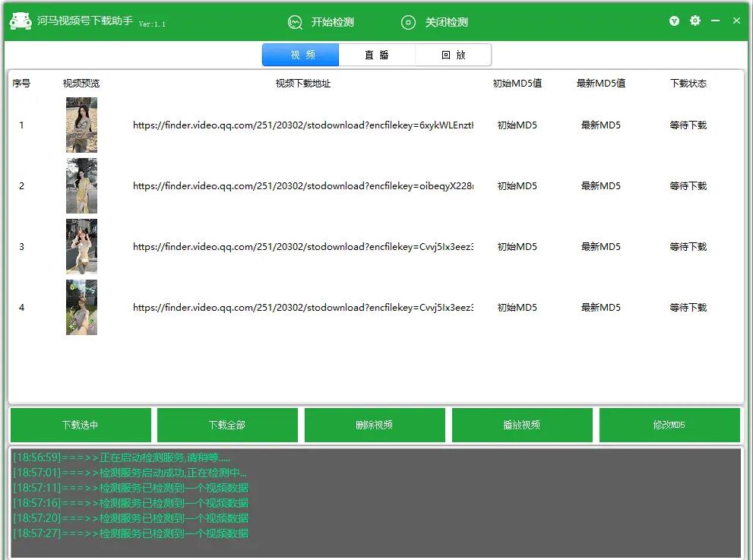753x560 pixels.
Task: Click the hippo app logo icon
Action: [21, 21]
